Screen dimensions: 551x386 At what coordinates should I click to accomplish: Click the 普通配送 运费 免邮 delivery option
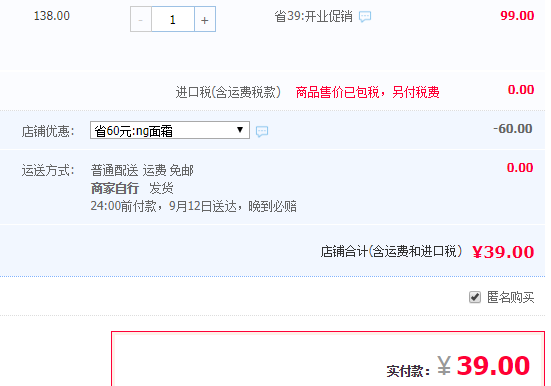coord(142,171)
